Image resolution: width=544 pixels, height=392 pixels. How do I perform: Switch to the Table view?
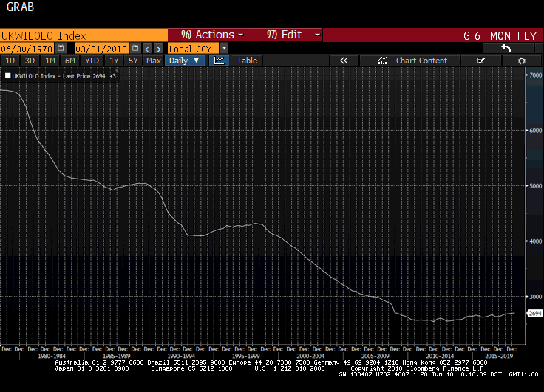[x=247, y=61]
